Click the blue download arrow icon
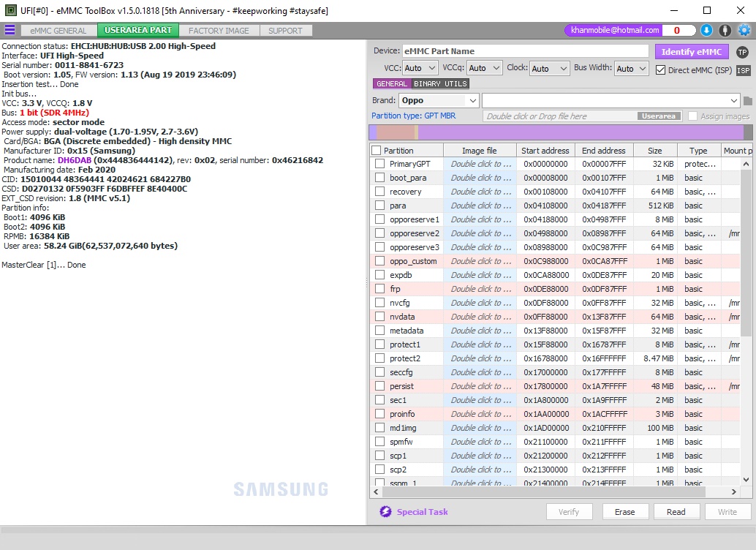Viewport: 756px width, 550px height. pyautogui.click(x=706, y=31)
